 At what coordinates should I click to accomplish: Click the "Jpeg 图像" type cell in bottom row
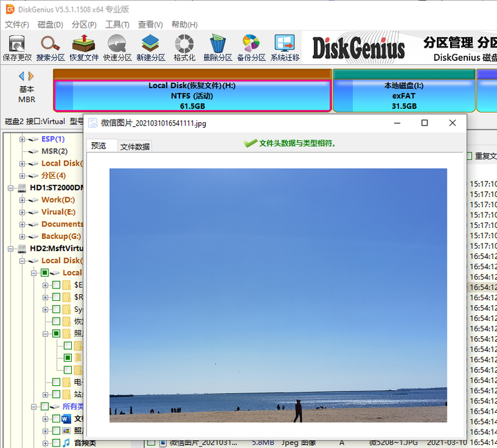(298, 442)
